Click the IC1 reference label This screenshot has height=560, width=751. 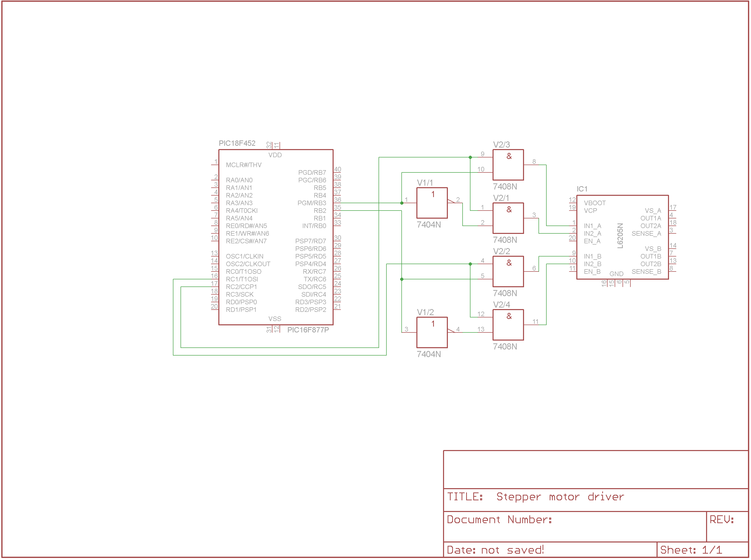pos(582,189)
